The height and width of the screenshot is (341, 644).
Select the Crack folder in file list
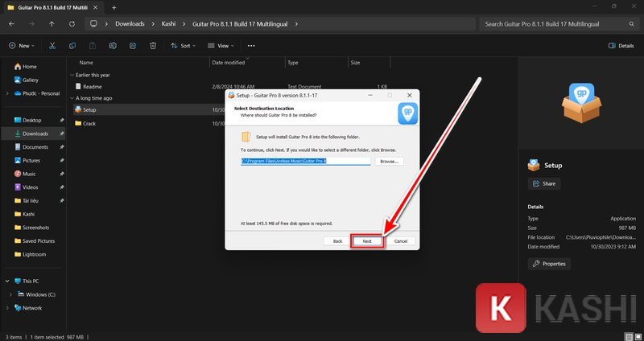click(89, 123)
